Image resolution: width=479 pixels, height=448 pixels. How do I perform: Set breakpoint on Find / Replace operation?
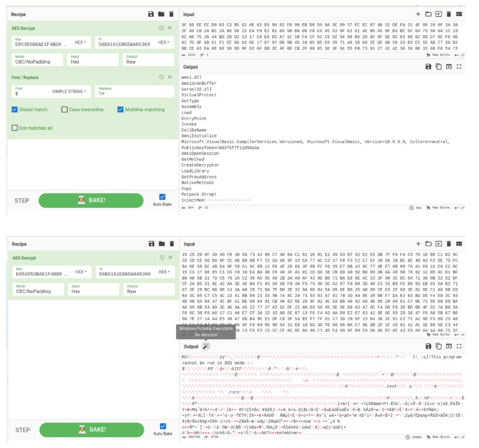pos(171,76)
